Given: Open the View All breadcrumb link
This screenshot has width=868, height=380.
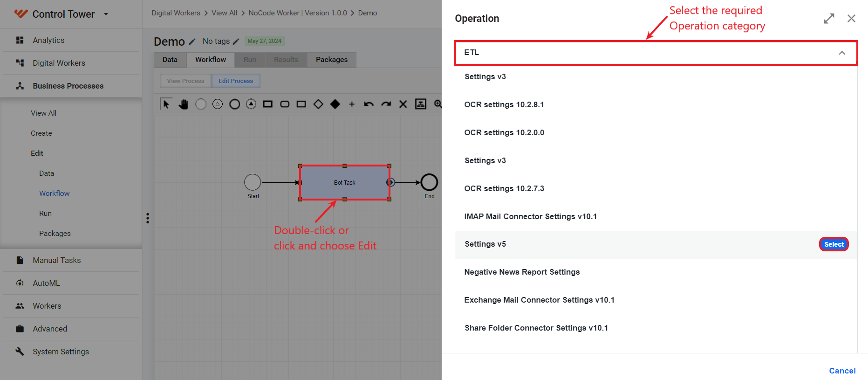Looking at the screenshot, I should pos(224,13).
